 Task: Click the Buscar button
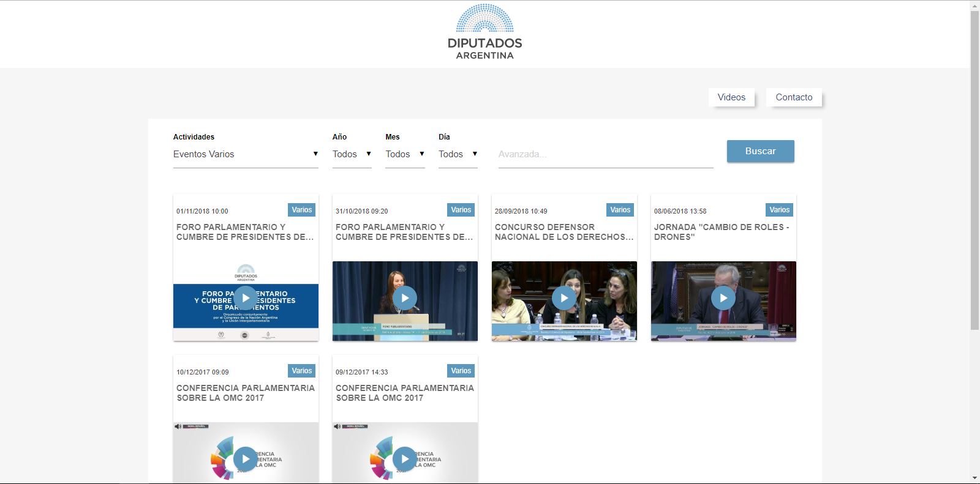(x=760, y=151)
